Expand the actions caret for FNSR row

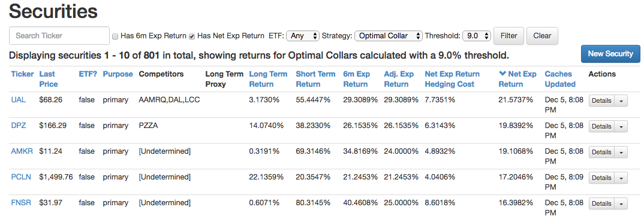click(x=621, y=204)
